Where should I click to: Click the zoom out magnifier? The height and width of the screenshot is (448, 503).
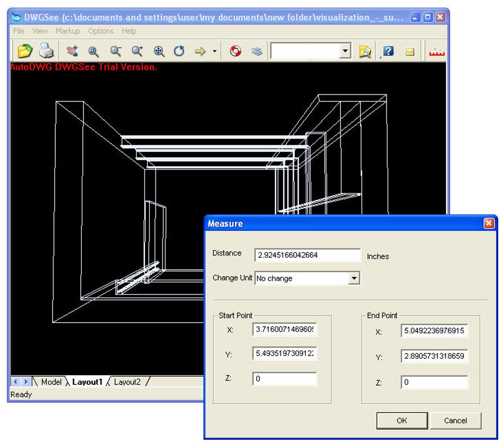point(115,51)
